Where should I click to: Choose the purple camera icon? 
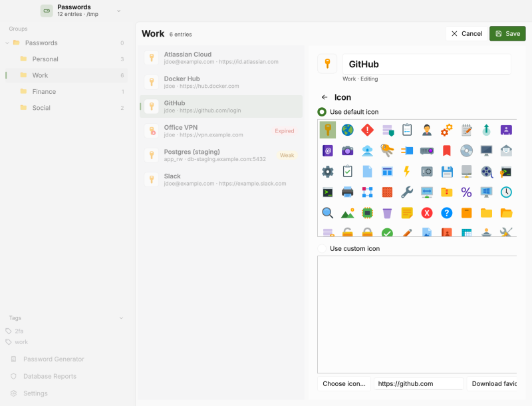(347, 150)
